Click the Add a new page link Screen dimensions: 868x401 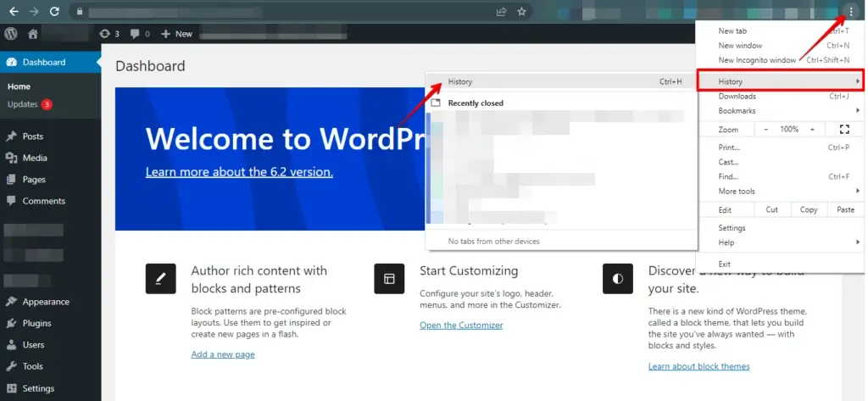(223, 354)
